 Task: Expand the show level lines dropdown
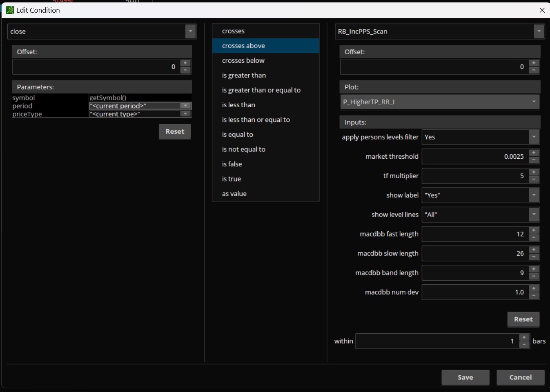(x=534, y=215)
